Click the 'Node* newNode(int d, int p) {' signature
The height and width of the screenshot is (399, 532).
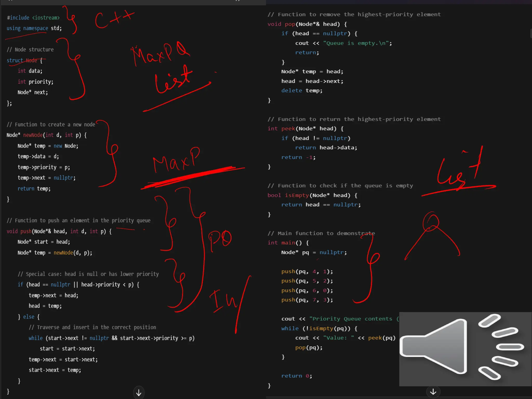click(x=47, y=135)
